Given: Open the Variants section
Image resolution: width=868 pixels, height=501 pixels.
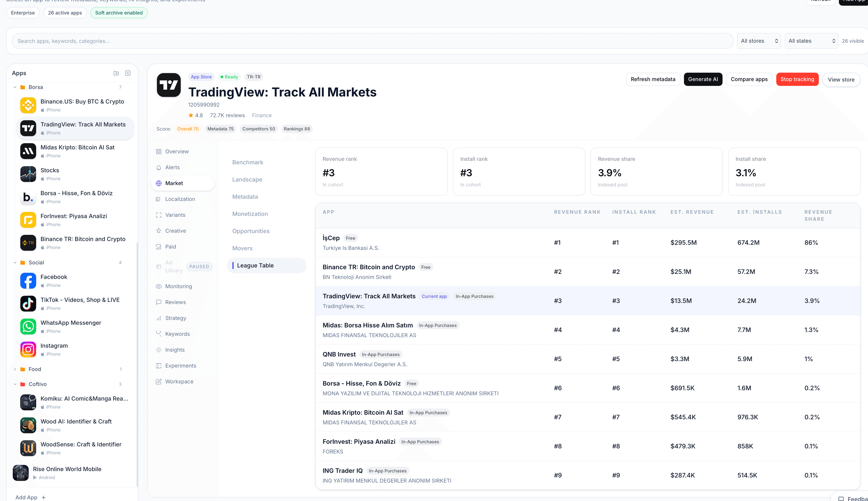Looking at the screenshot, I should [182, 215].
